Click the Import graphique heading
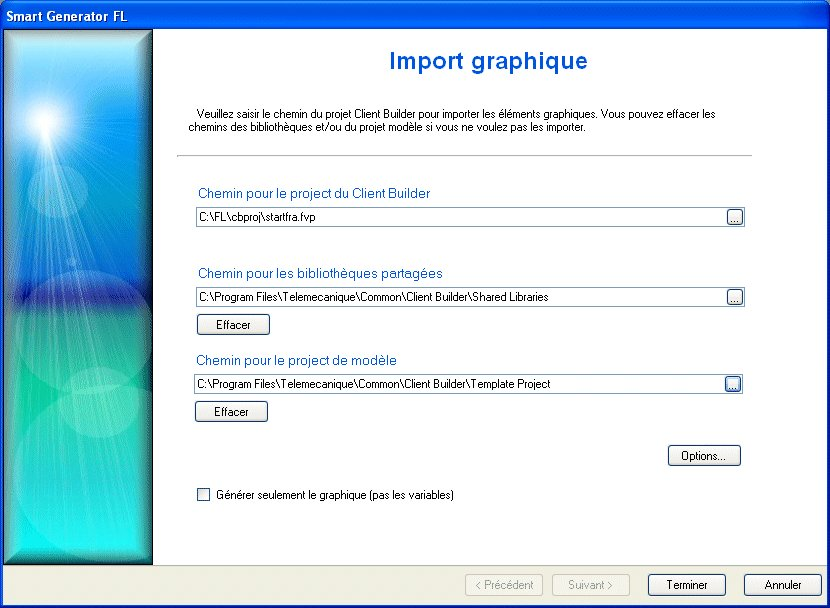The image size is (830, 608). pyautogui.click(x=488, y=62)
